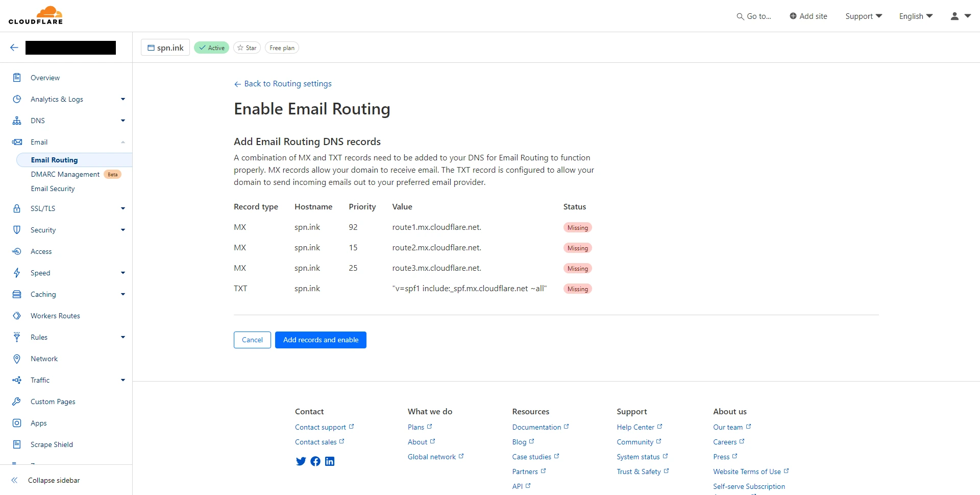Screen dimensions: 980x495
Task: Star the spn.ink site
Action: coord(247,48)
